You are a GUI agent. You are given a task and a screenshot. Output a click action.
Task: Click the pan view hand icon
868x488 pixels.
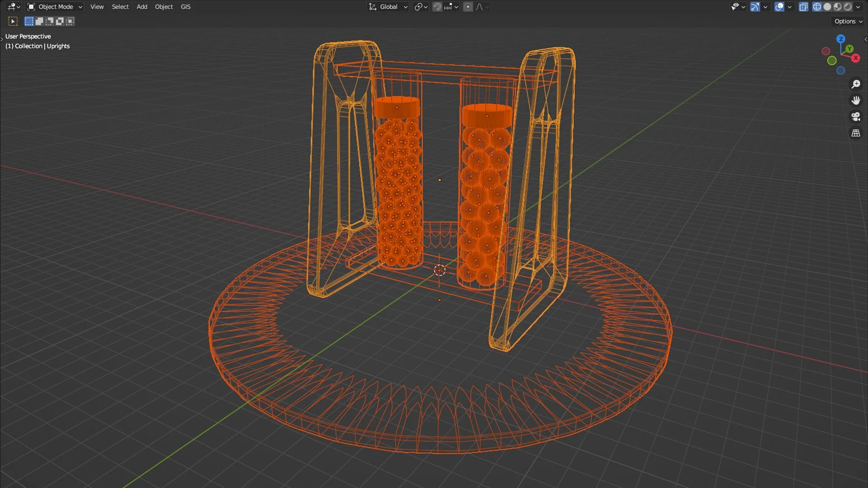click(x=856, y=100)
